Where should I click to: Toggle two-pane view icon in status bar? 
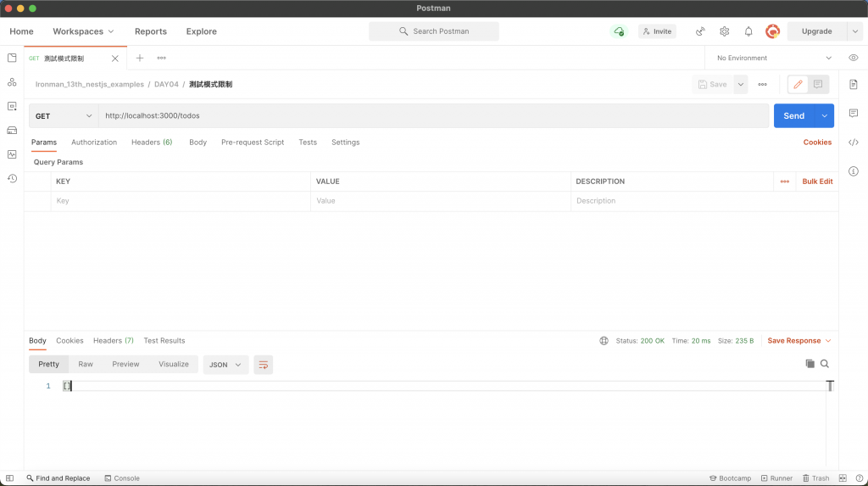pos(842,478)
